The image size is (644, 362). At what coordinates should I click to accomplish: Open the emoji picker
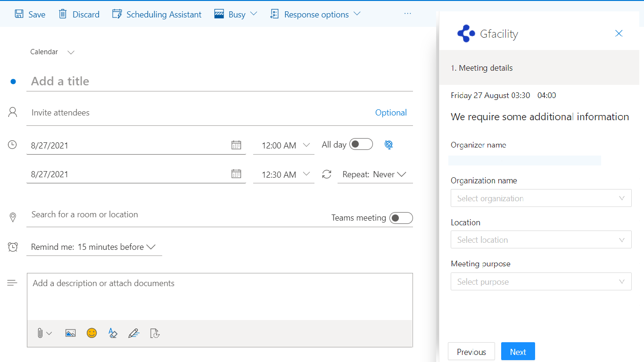point(91,333)
